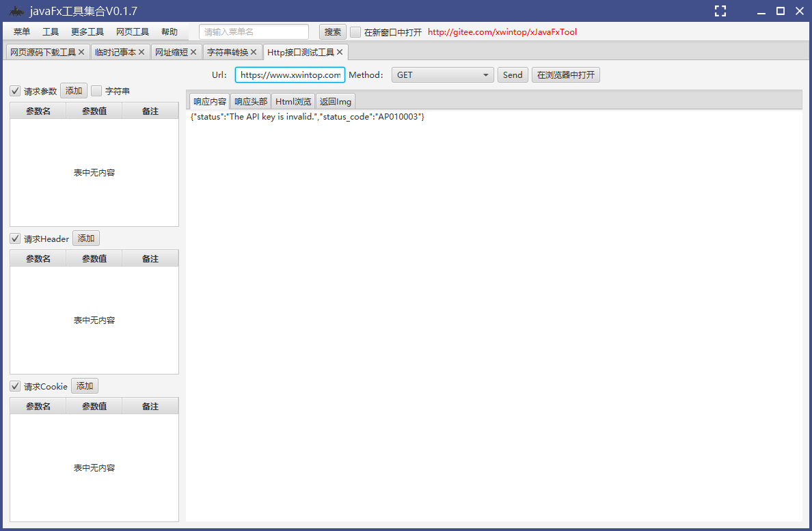Screen dimensions: 812x531
Task: Close the 网页源码下载工具 tab
Action: pyautogui.click(x=81, y=52)
